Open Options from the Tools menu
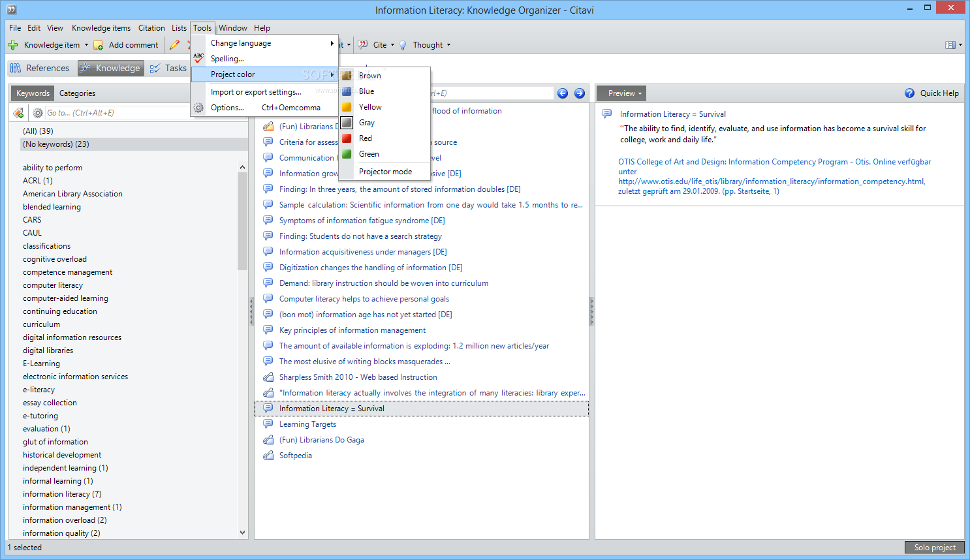970x560 pixels. [x=264, y=108]
